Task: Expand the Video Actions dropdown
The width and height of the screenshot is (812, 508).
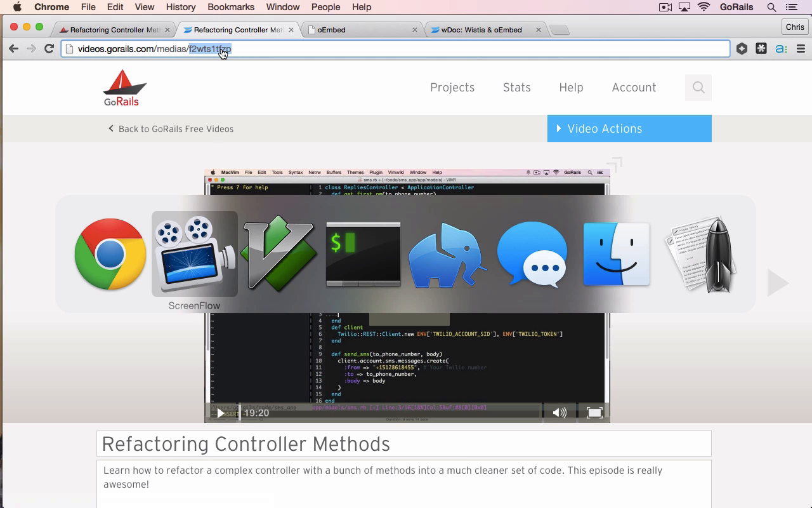Action: pos(629,129)
